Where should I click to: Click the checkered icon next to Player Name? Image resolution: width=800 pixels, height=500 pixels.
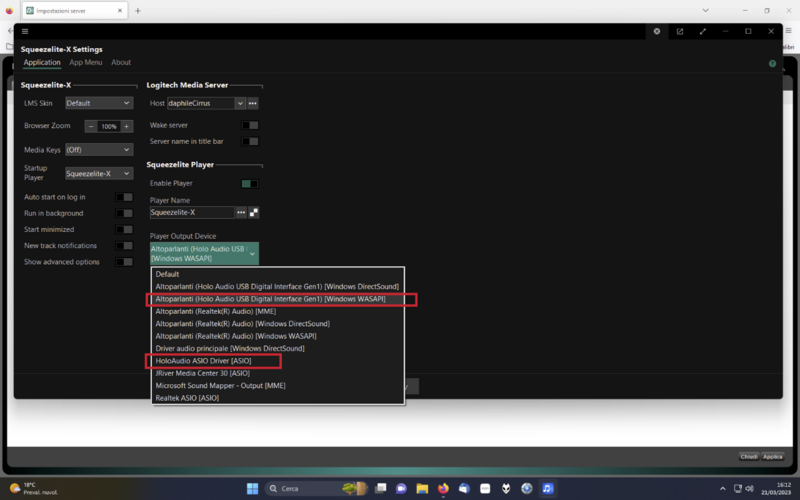click(x=254, y=212)
